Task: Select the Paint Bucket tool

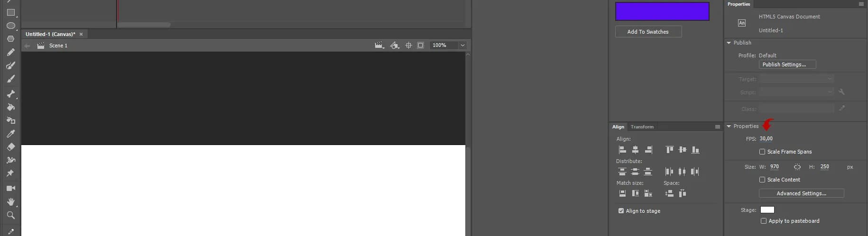Action: (x=10, y=107)
